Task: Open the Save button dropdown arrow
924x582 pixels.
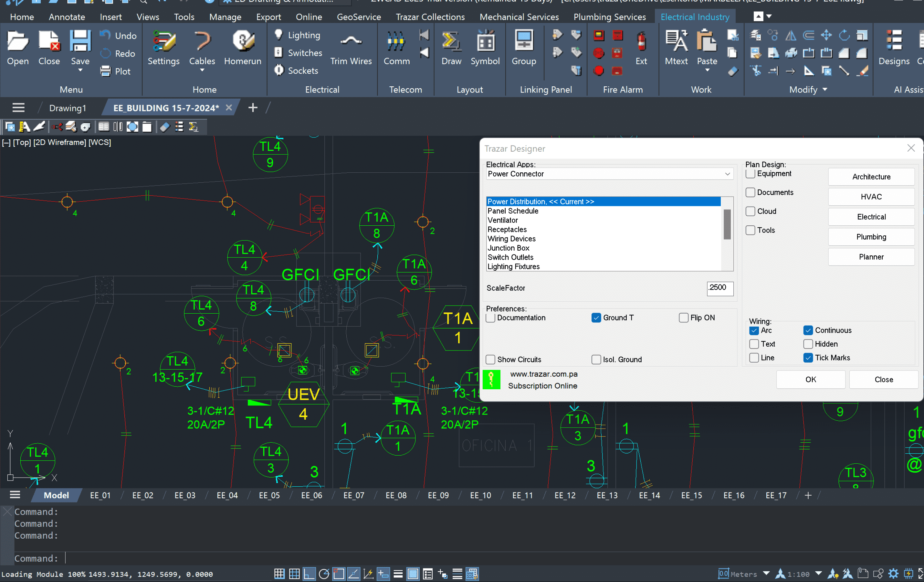Action: 80,70
